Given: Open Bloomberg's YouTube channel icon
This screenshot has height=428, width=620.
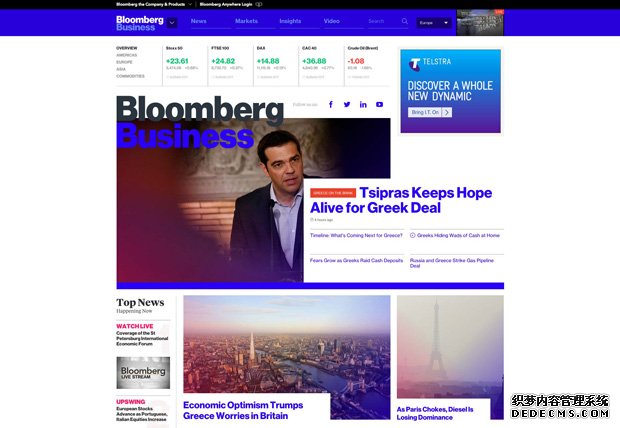Looking at the screenshot, I should (380, 104).
